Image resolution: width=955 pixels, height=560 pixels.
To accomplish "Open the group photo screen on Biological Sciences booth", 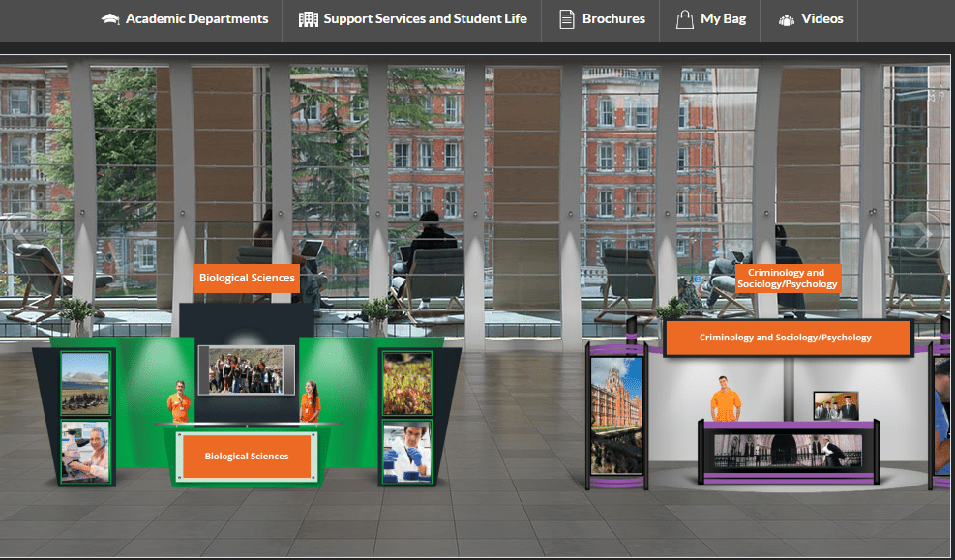I will (246, 369).
